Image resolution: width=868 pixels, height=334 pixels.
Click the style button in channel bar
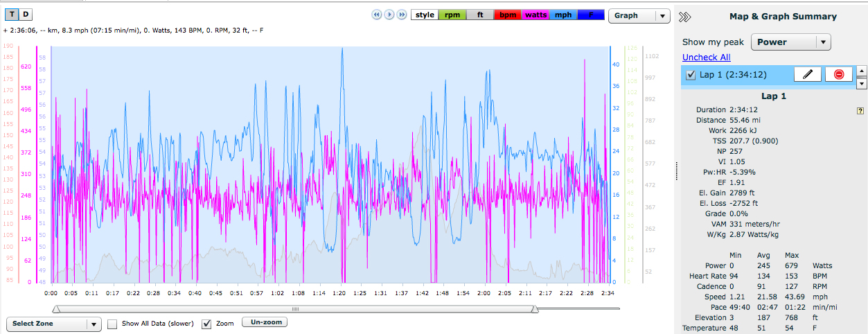click(425, 15)
